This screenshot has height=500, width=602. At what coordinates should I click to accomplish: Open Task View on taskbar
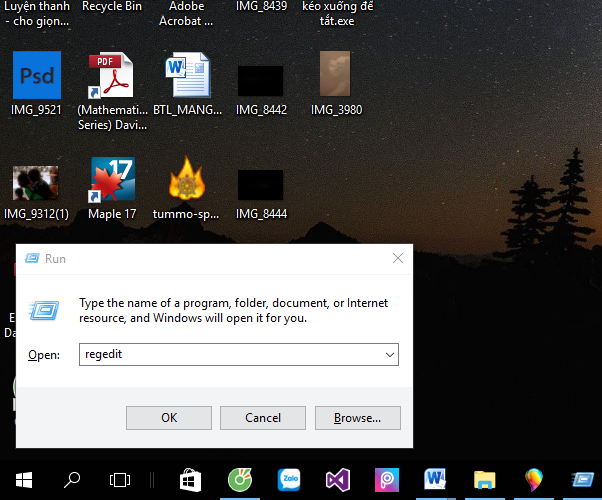tap(120, 480)
